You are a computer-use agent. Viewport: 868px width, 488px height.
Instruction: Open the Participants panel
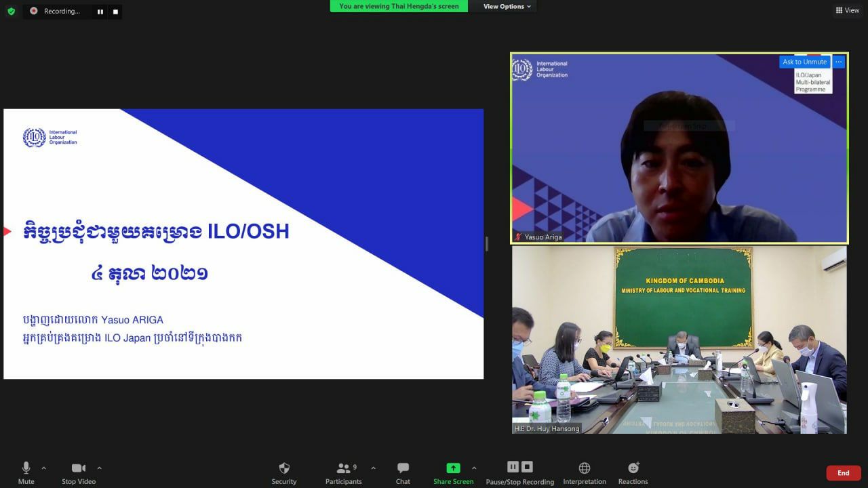click(x=344, y=473)
